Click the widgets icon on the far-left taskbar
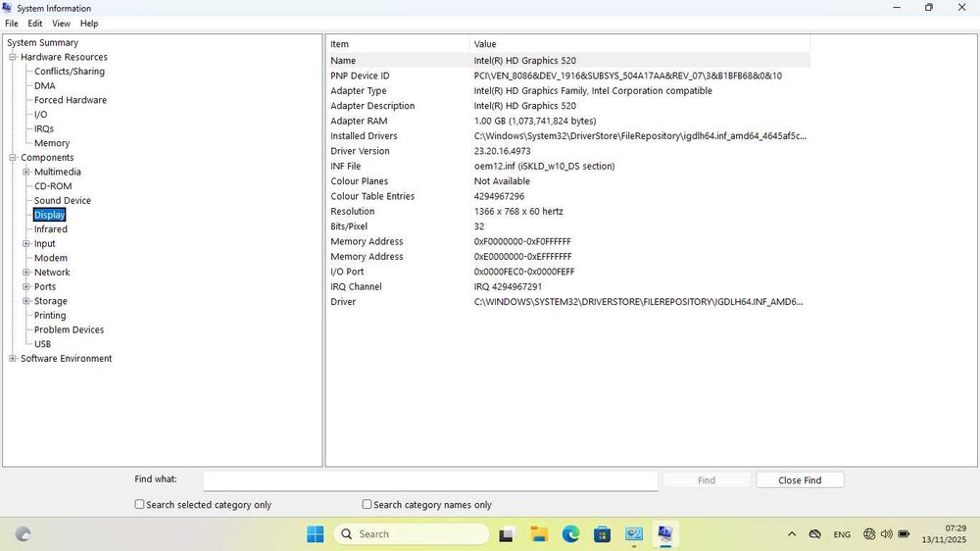980x551 pixels. [x=24, y=534]
